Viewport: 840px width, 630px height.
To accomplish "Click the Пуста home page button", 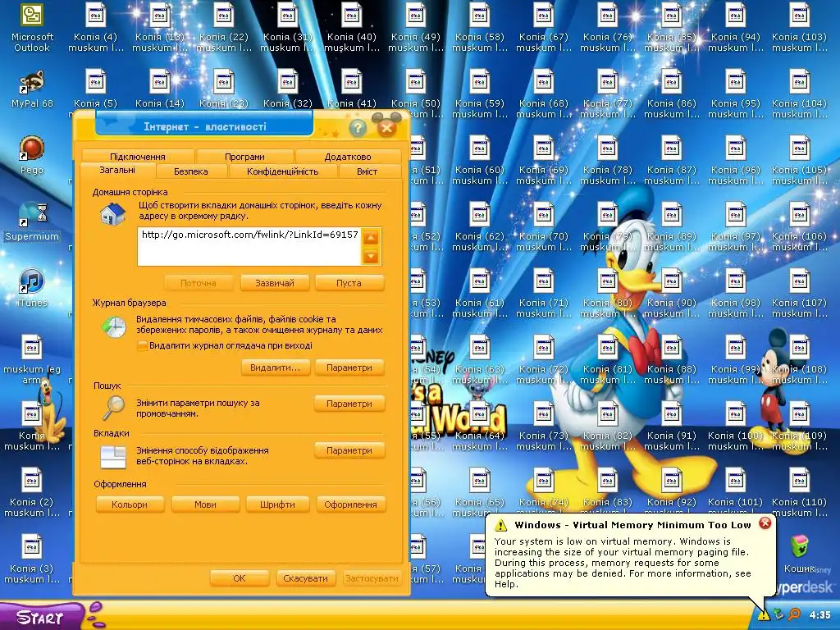I will 349,283.
